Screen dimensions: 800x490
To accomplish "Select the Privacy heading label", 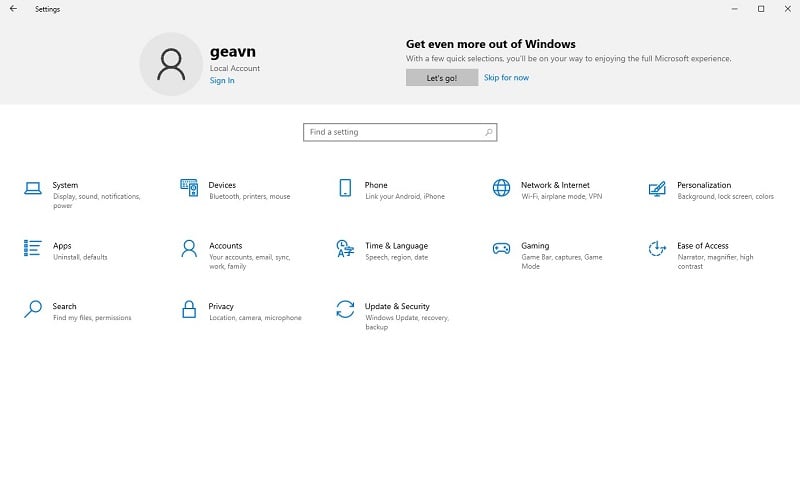I will point(221,306).
